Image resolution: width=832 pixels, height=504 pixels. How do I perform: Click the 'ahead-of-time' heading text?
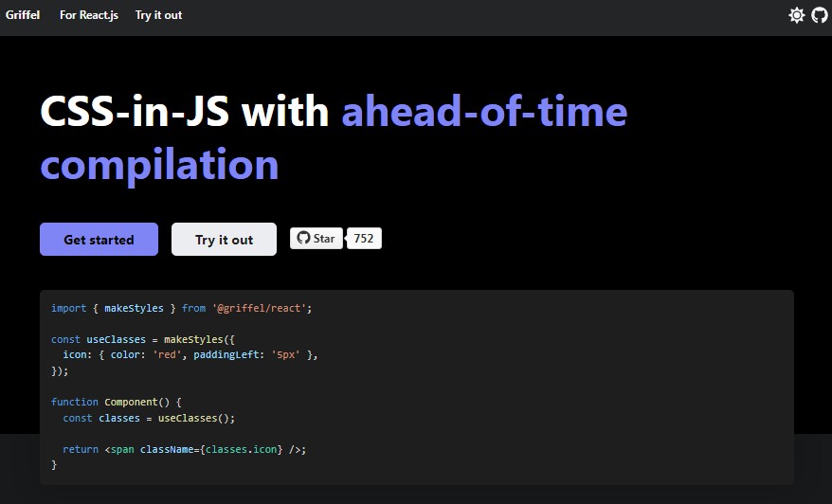484,112
